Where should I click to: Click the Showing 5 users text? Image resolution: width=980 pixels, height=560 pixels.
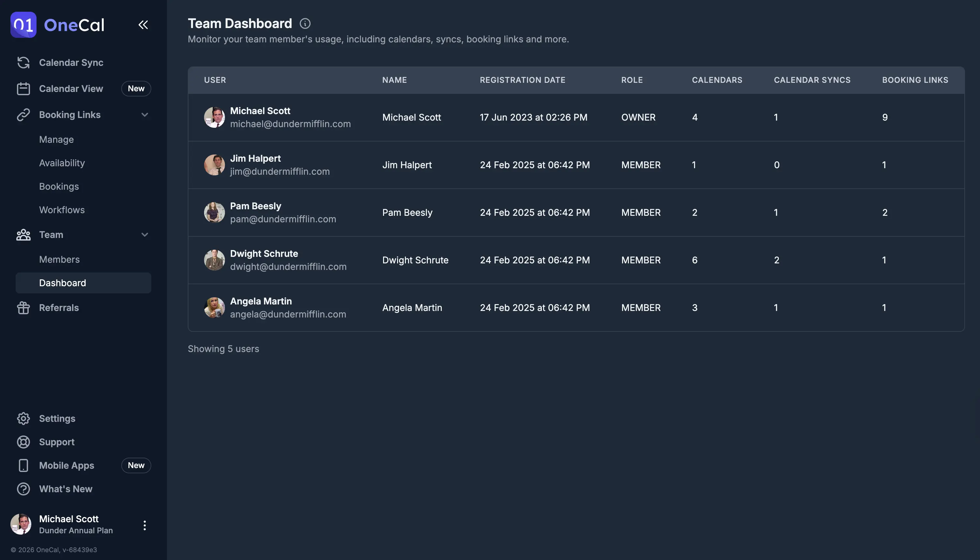click(223, 349)
